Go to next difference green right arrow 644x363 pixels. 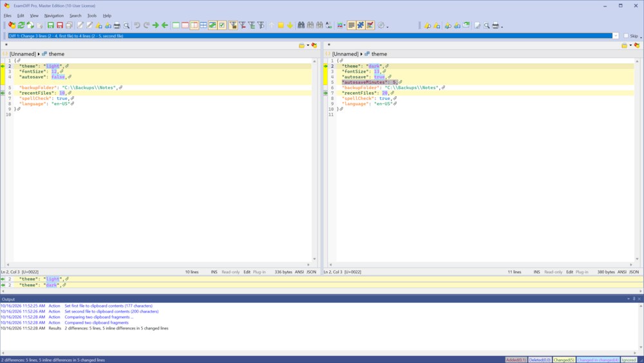pyautogui.click(x=156, y=26)
